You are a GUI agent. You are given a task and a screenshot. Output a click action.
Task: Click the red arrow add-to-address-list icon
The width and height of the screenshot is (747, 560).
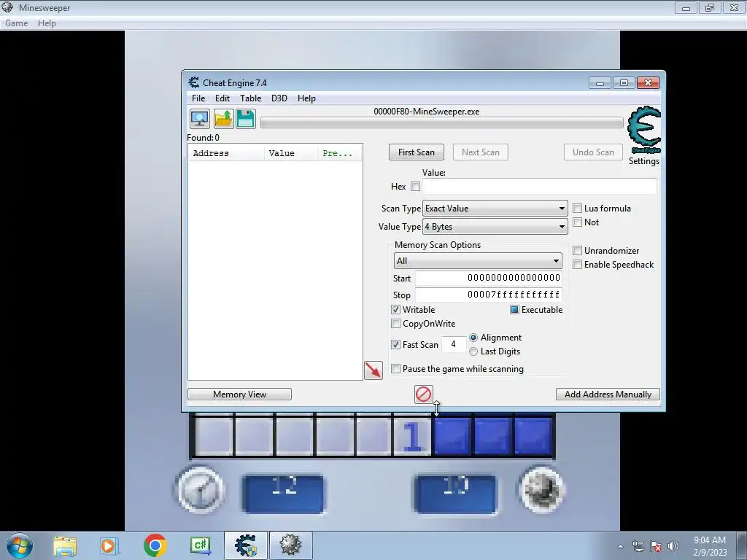tap(373, 370)
